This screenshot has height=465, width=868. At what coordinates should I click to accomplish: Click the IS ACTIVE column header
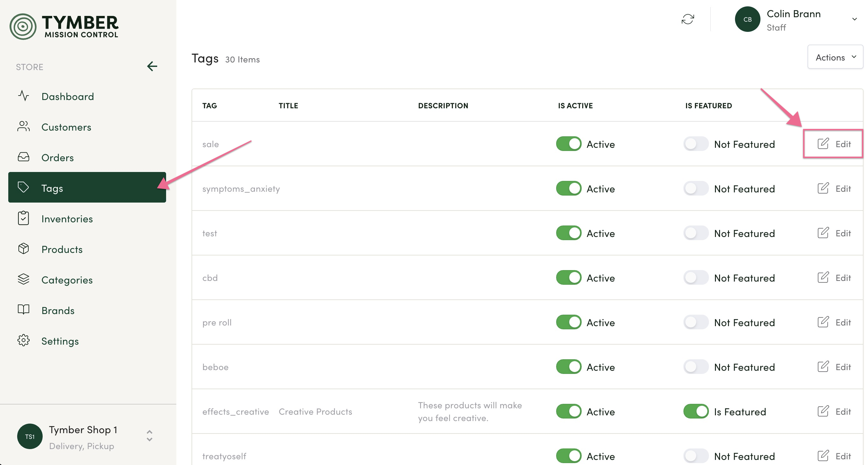click(x=575, y=105)
